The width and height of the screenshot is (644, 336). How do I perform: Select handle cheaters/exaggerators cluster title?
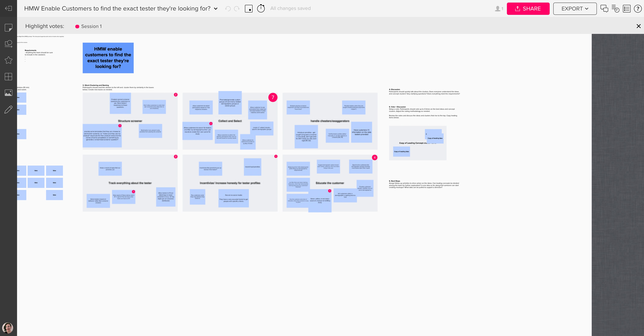coord(330,121)
